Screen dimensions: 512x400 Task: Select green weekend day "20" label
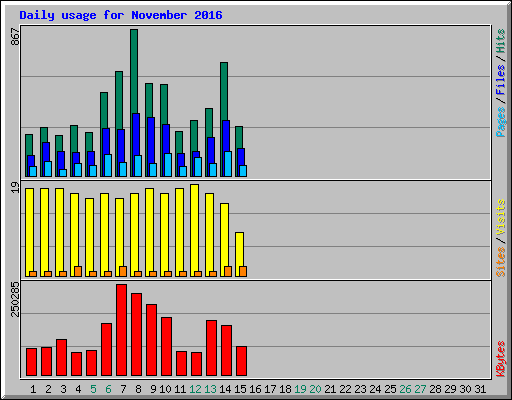[315, 389]
